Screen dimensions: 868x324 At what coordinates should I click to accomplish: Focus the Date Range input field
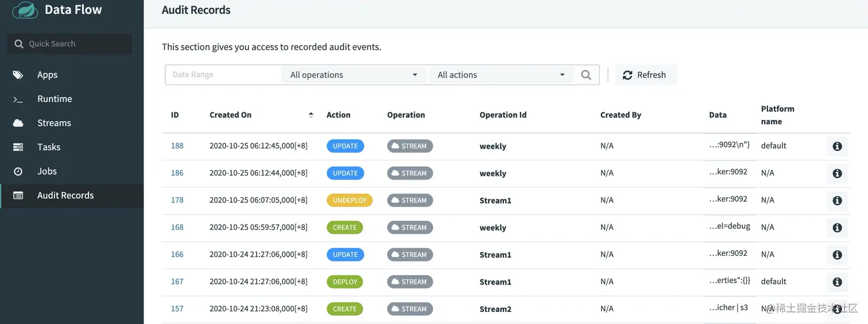click(x=223, y=75)
